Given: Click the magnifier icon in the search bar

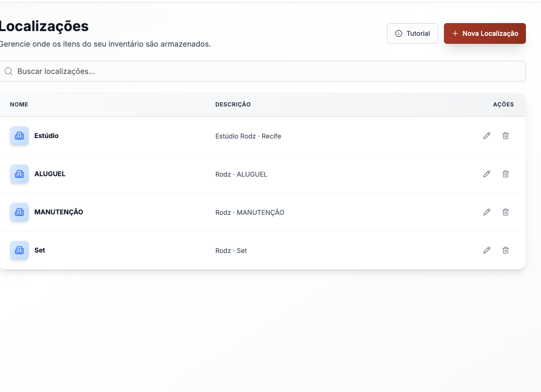Looking at the screenshot, I should pos(8,71).
